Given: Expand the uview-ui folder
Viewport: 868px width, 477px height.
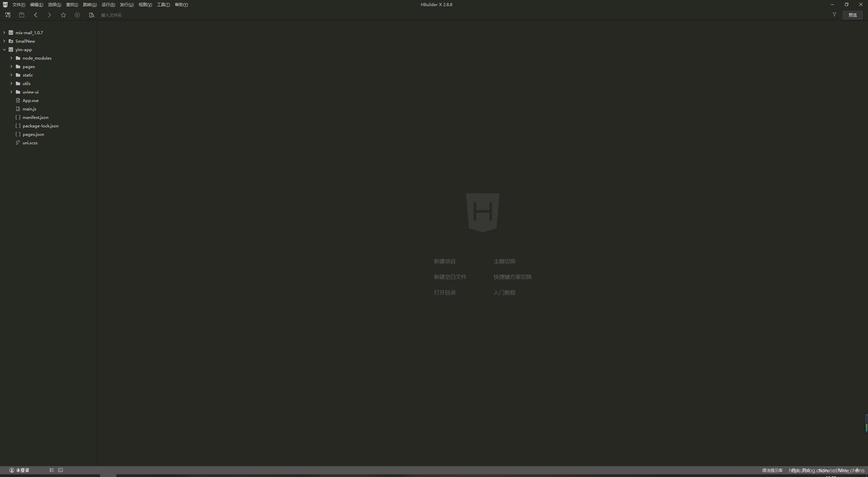Looking at the screenshot, I should (x=11, y=92).
